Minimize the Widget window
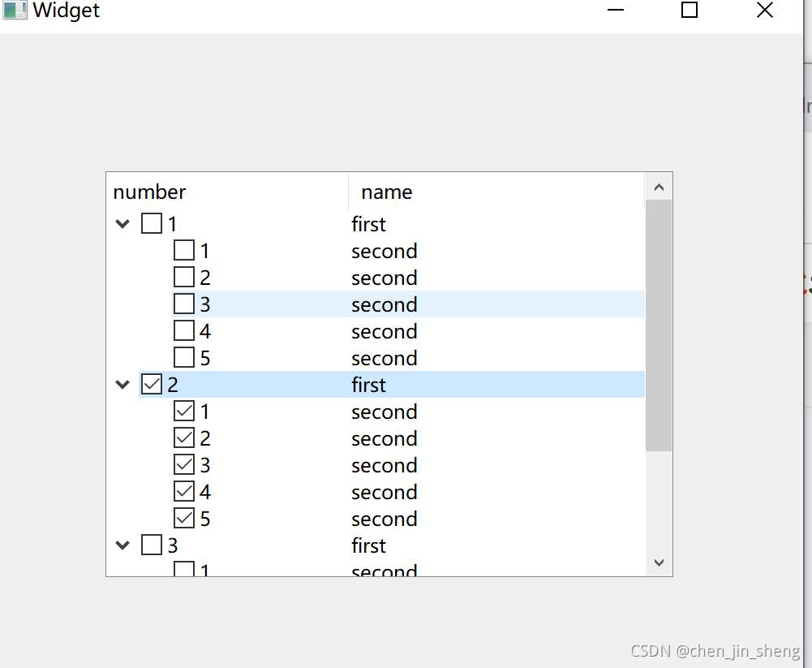This screenshot has width=812, height=668. click(x=615, y=10)
